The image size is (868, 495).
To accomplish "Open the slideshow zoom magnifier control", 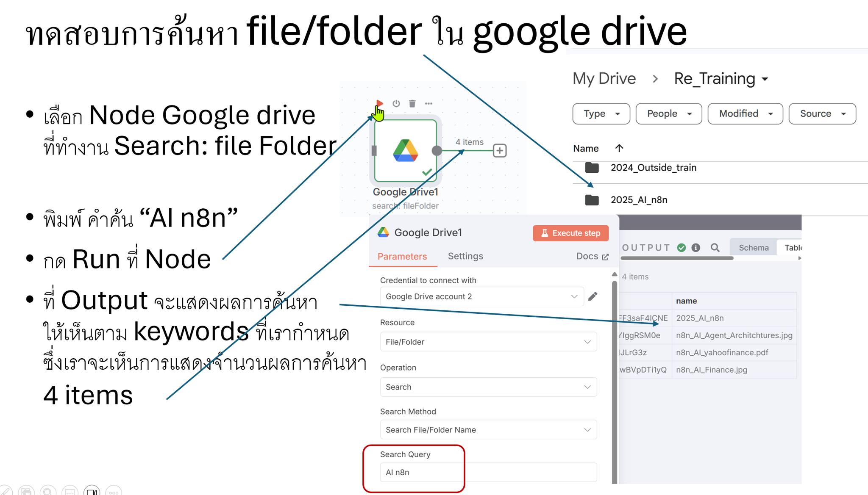I will click(48, 491).
